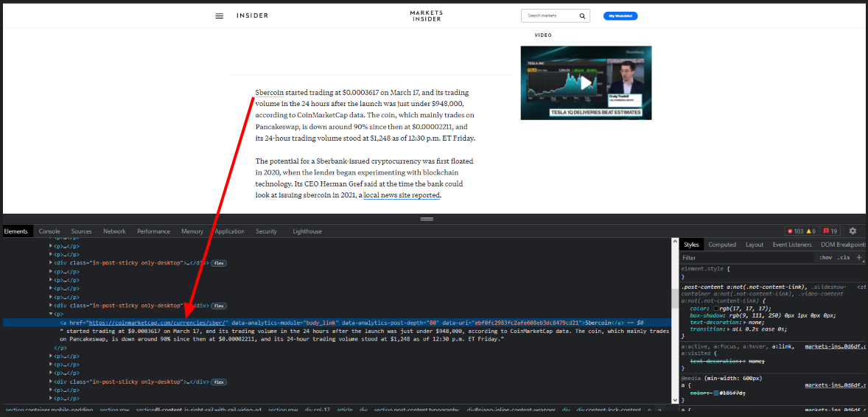Click the My Watchlist button
The image size is (868, 417).
pyautogui.click(x=620, y=16)
